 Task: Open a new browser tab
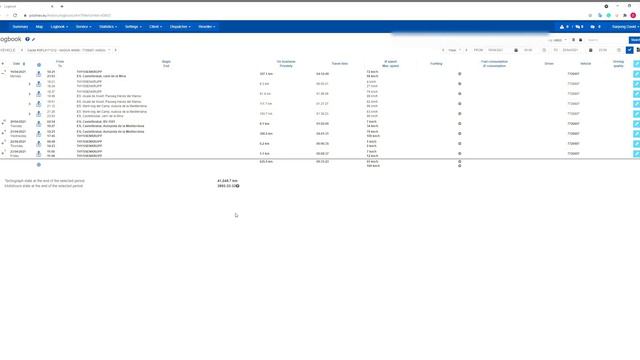click(62, 7)
